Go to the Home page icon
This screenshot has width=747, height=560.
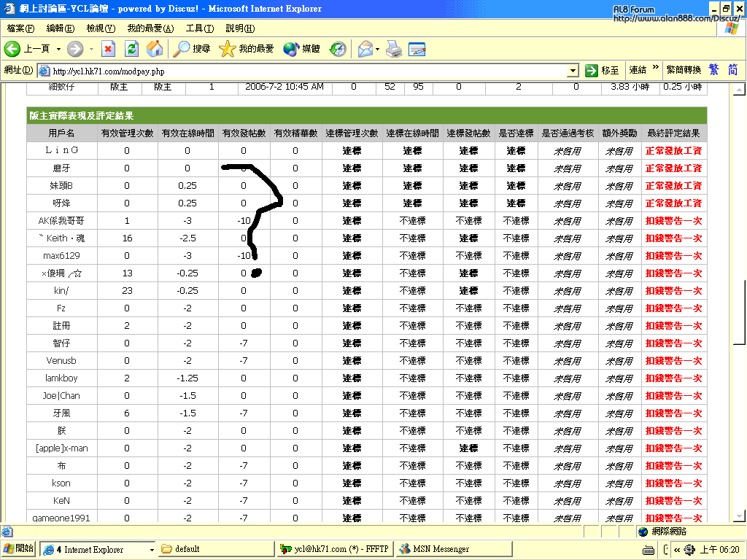(x=155, y=49)
